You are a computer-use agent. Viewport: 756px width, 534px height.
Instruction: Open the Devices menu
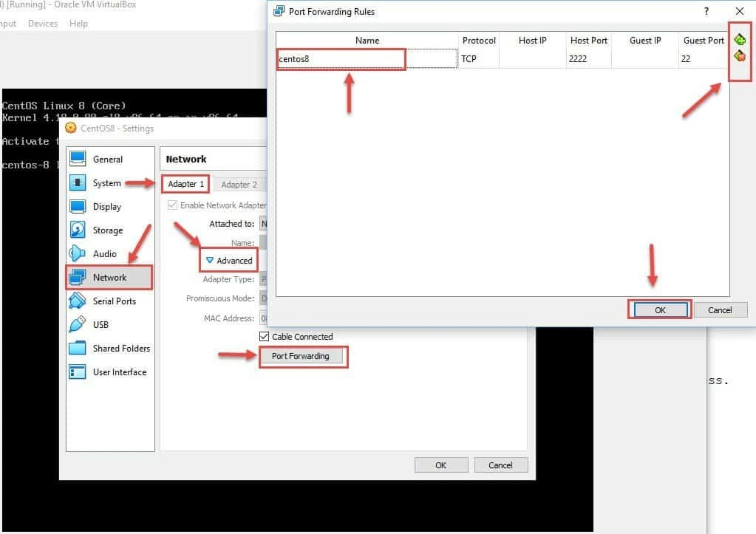[x=42, y=23]
